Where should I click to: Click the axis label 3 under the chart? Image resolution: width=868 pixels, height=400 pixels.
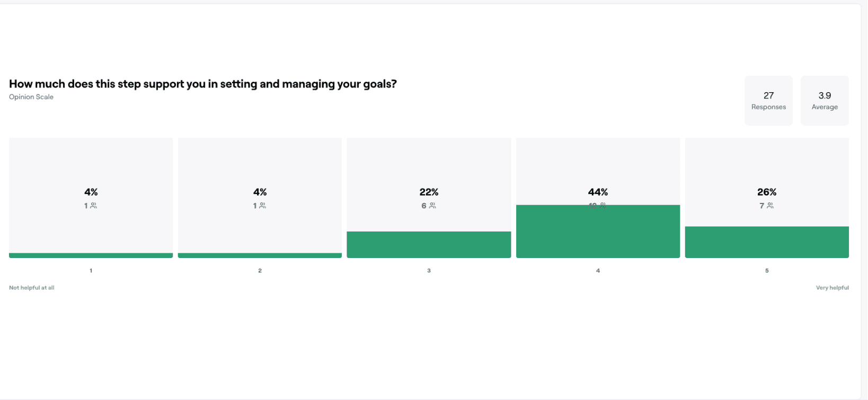[429, 271]
